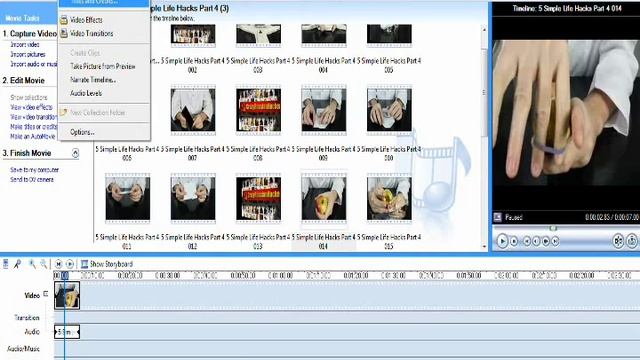Screen dimensions: 640x360
Task: Click the Import pictures link
Action: [x=28, y=54]
